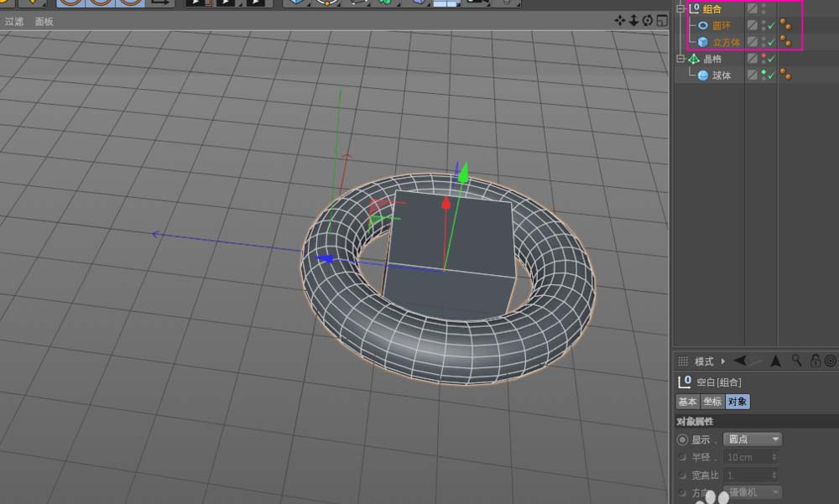This screenshot has height=504, width=839.
Task: Toggle the green enable checkmark of 圆环
Action: click(771, 25)
